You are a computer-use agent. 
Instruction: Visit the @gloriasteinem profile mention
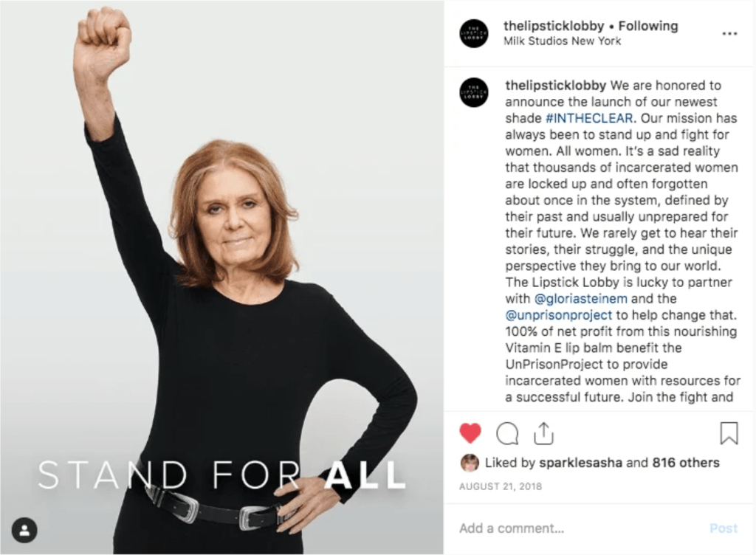(x=581, y=299)
